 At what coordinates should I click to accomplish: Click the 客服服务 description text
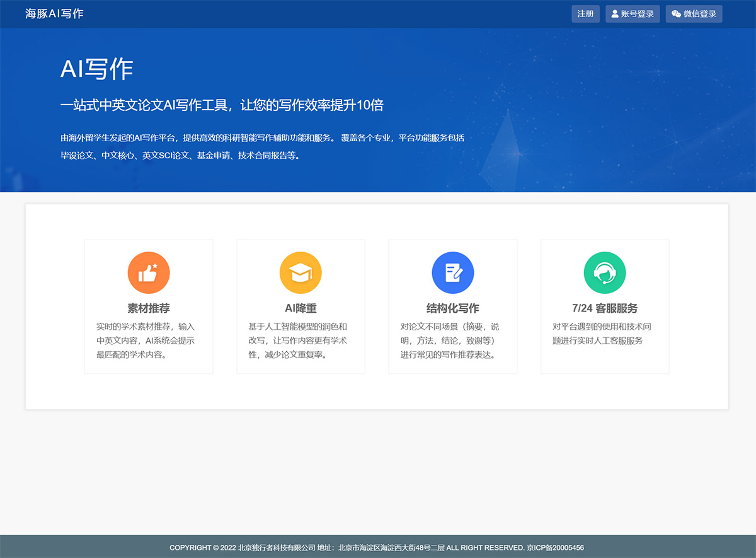click(x=602, y=334)
